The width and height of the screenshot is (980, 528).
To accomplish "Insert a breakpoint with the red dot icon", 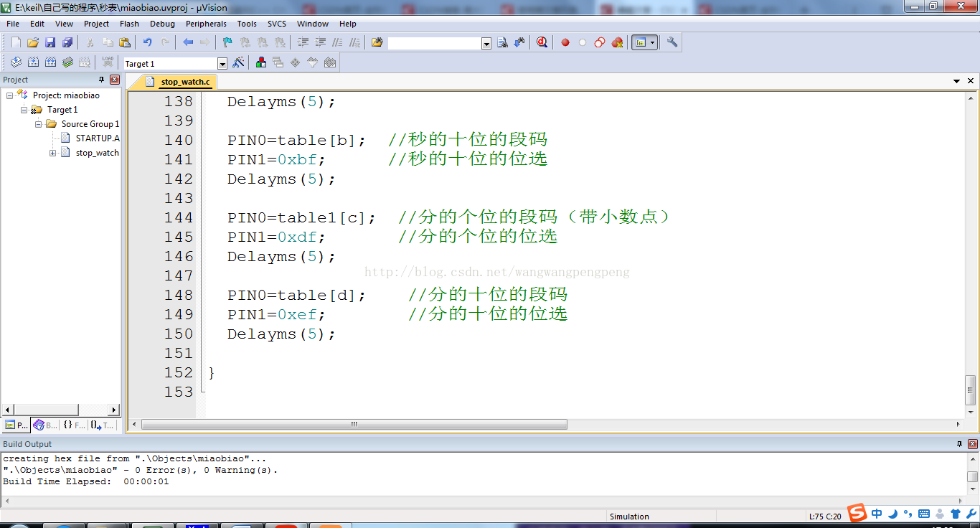I will pyautogui.click(x=565, y=43).
